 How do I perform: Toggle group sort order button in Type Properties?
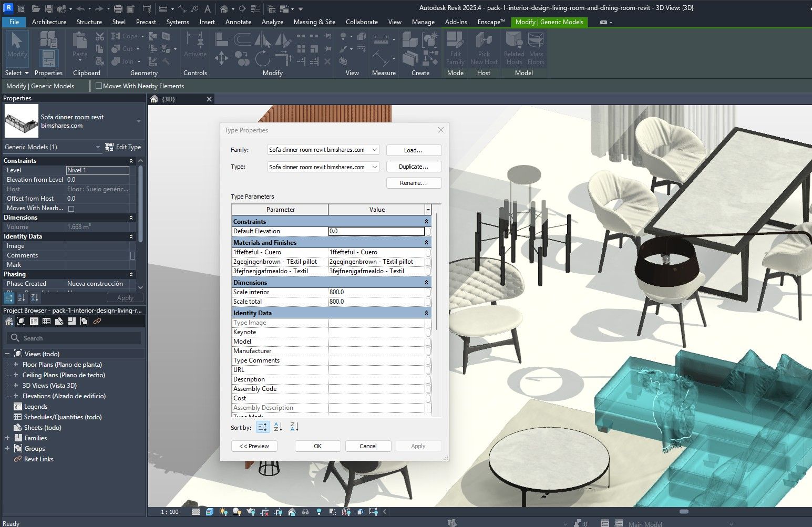[263, 427]
